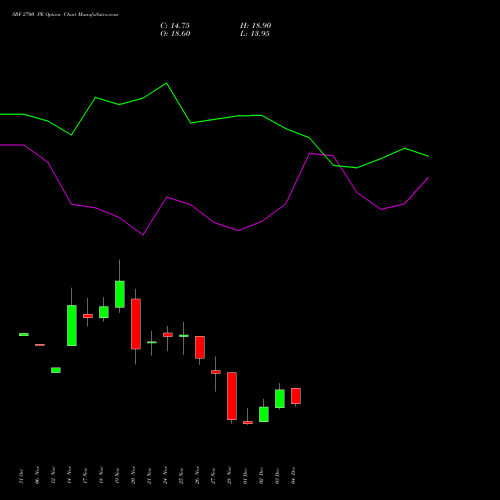Viewport: 500px width, 500px height.
Task: Click the 14 Nov date label
Action: pyautogui.click(x=69, y=475)
